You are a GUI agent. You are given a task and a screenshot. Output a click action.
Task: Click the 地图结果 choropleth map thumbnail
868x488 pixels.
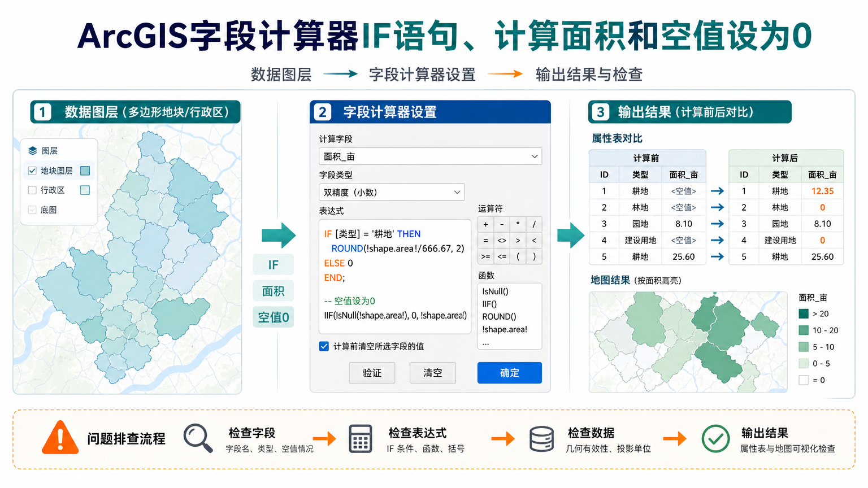tap(688, 342)
